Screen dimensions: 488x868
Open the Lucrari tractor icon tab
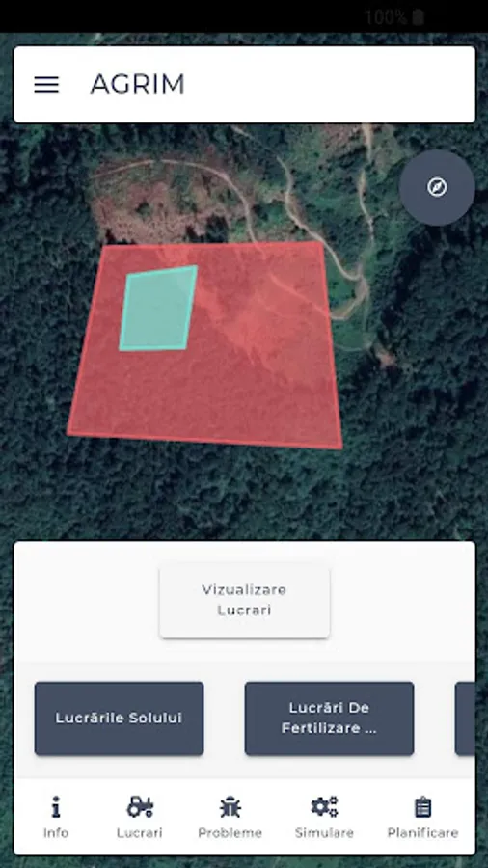pos(140,806)
